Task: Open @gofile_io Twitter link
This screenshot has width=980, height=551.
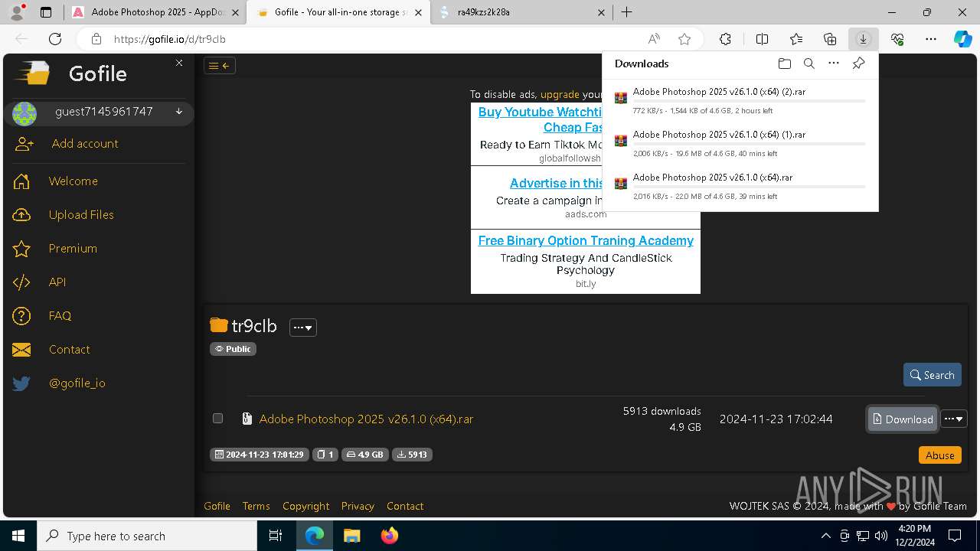Action: 77,383
